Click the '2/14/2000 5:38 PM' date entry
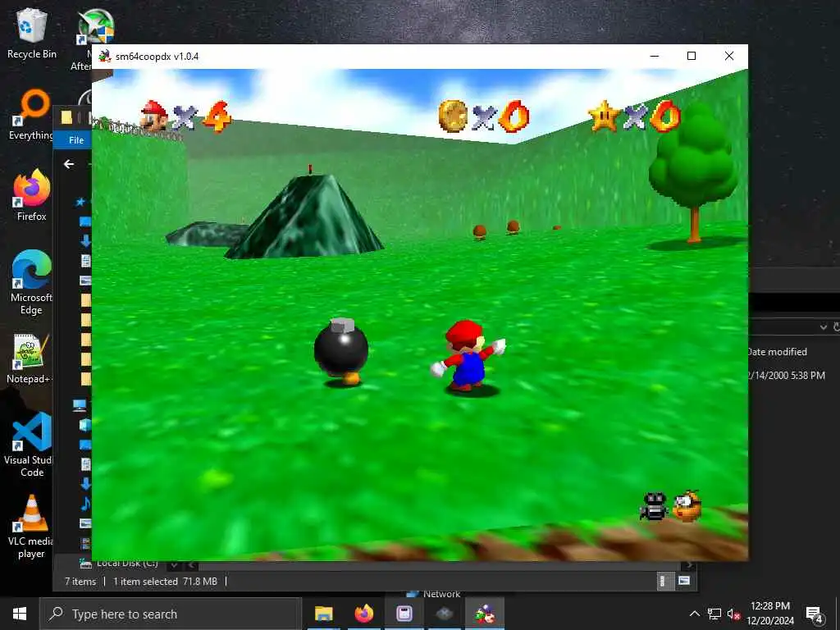The height and width of the screenshot is (630, 840). click(x=787, y=376)
